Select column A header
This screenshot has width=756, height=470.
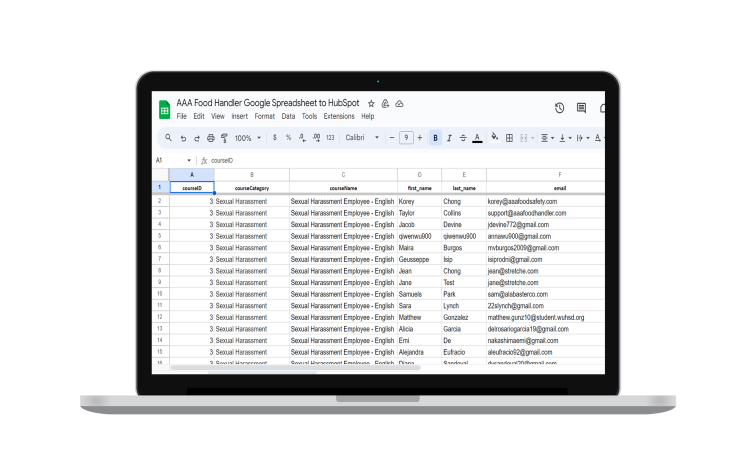[192, 175]
